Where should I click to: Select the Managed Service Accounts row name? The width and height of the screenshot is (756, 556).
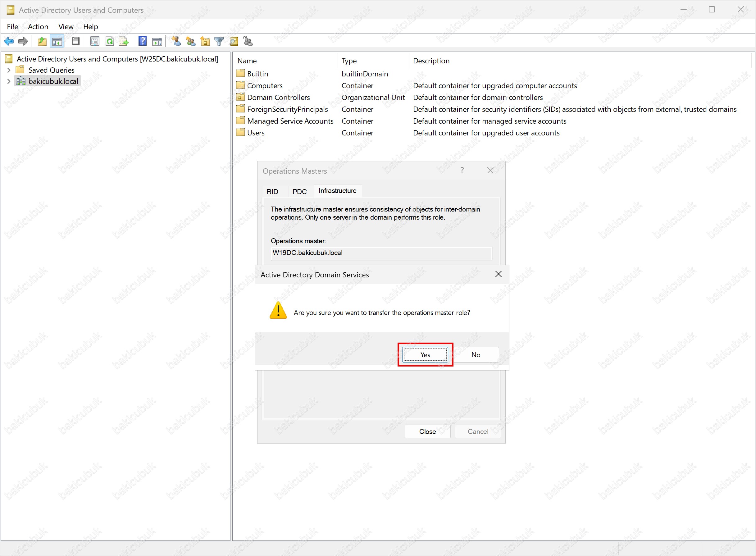coord(290,121)
